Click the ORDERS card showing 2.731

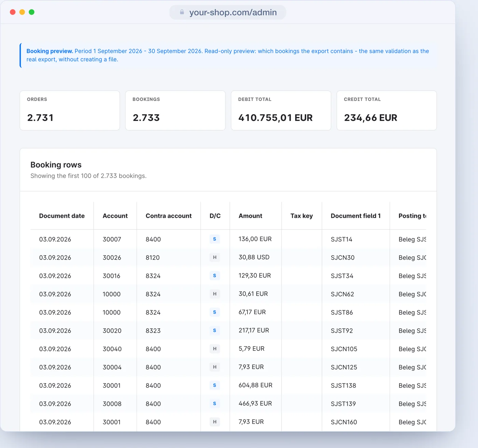(x=70, y=110)
